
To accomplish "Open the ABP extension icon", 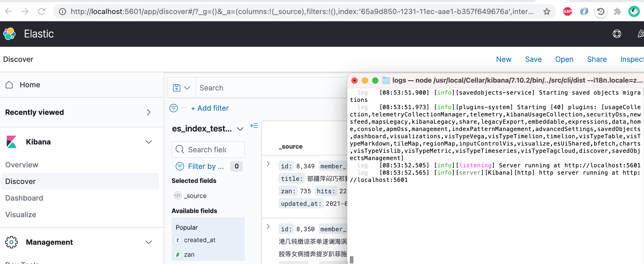I will pos(567,11).
